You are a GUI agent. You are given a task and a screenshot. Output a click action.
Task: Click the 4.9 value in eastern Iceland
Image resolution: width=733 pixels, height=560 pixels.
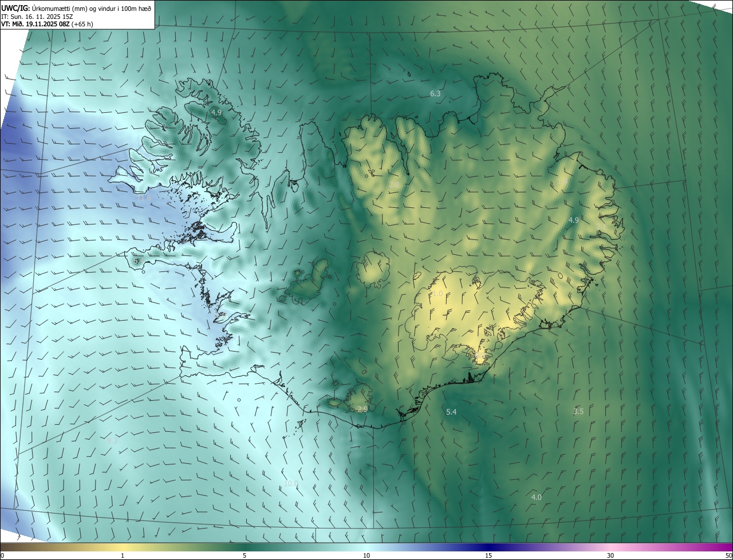(x=574, y=220)
